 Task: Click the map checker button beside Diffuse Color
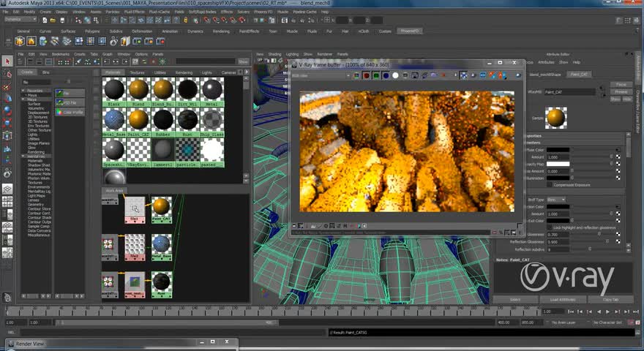coord(618,150)
